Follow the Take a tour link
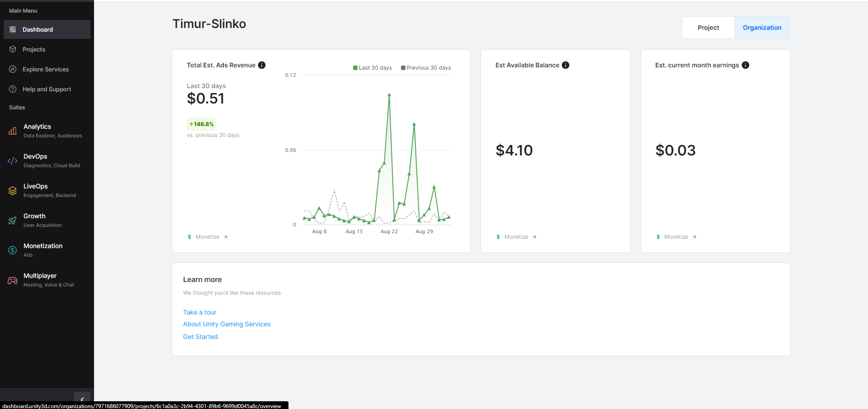 tap(199, 312)
